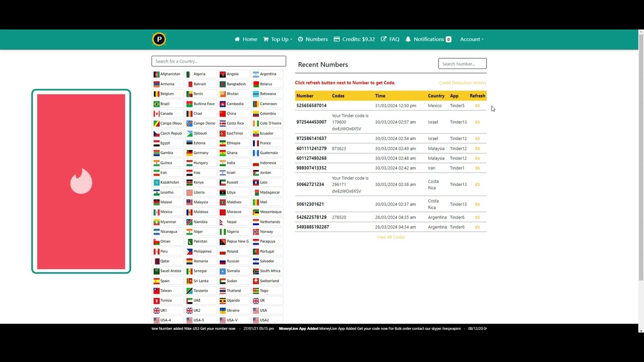Click the Time column header
644x362 pixels.
coord(380,96)
